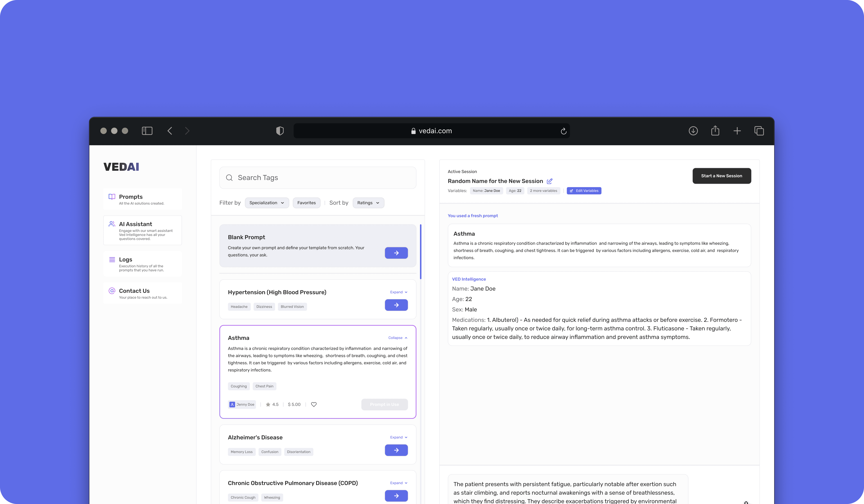Expand the Alzheimer's Disease card
Viewport: 864px width, 504px height.
398,437
